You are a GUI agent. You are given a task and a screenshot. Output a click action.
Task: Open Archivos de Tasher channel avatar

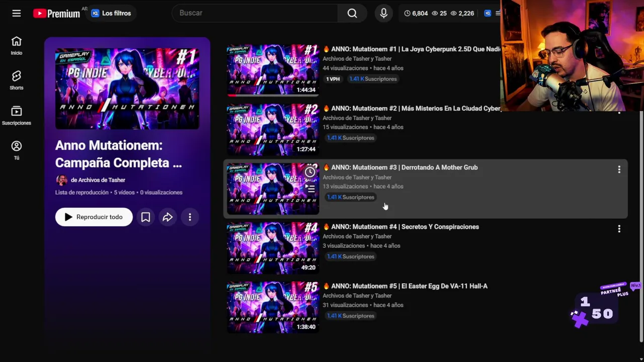(61, 180)
